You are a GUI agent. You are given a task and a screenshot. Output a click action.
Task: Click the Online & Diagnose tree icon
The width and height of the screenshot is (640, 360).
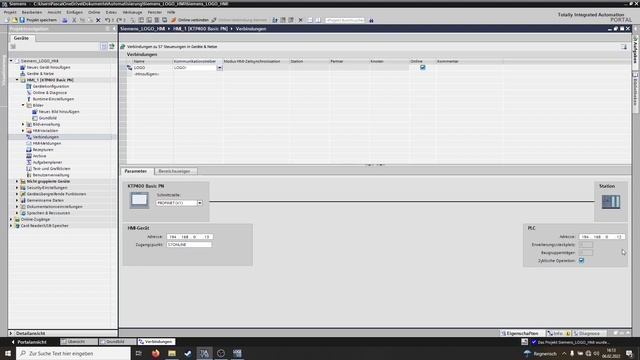pyautogui.click(x=29, y=93)
